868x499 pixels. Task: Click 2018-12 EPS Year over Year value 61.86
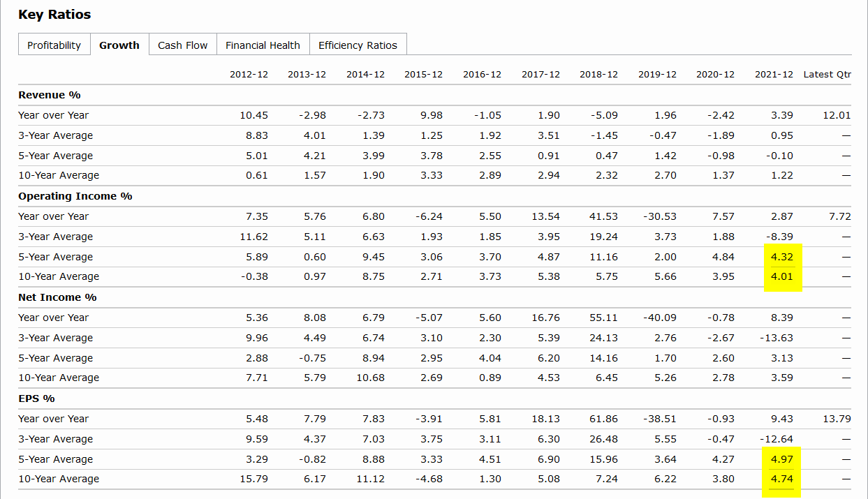tap(603, 419)
